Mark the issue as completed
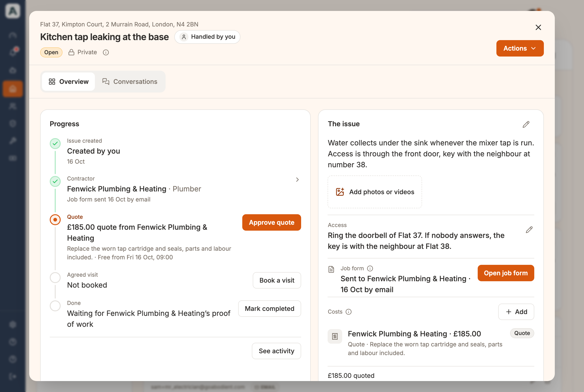584x392 pixels. [x=269, y=309]
